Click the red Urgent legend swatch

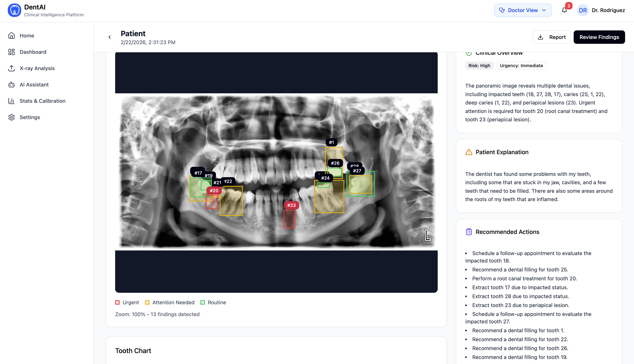117,303
